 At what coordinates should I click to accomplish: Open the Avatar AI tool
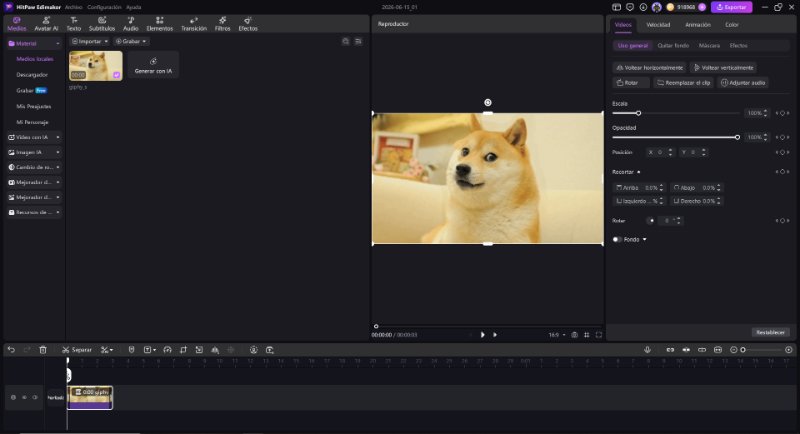tap(46, 24)
